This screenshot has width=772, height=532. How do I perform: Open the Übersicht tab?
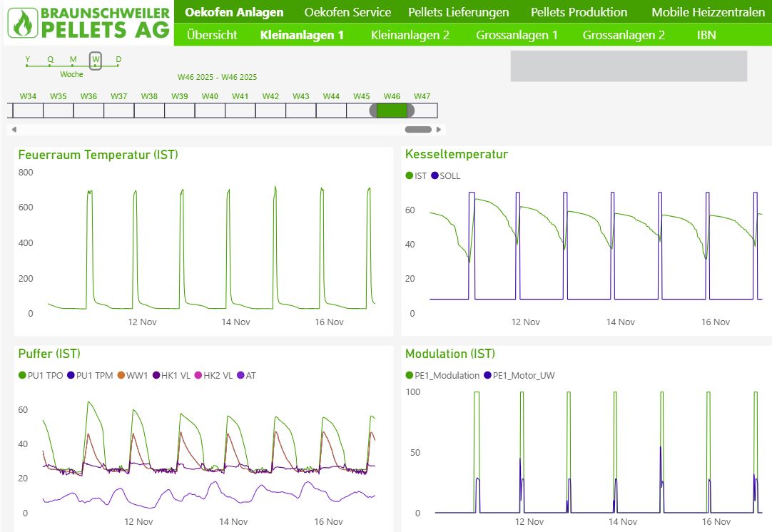[x=211, y=35]
